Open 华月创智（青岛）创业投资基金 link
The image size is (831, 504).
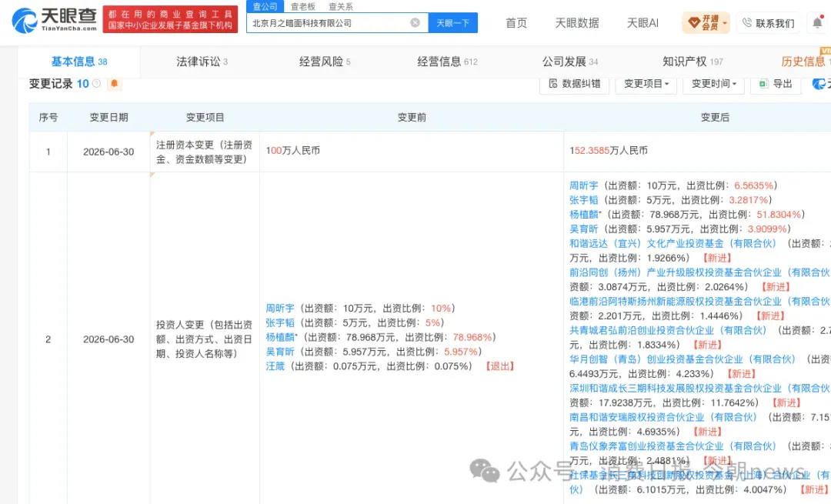682,359
